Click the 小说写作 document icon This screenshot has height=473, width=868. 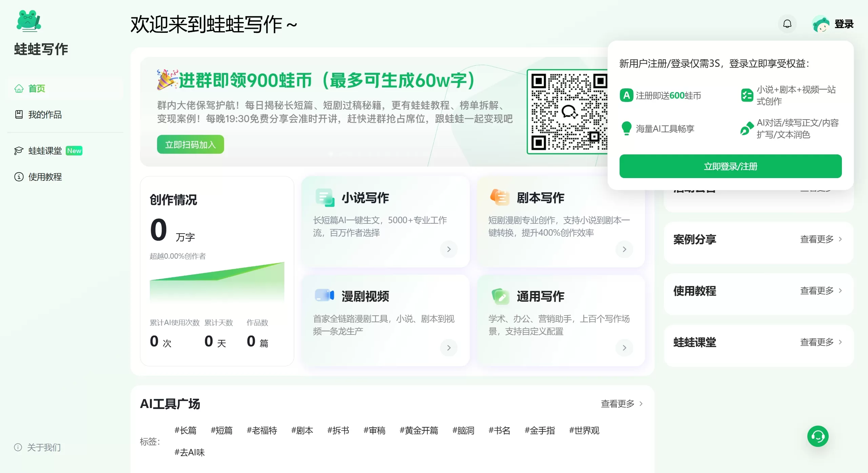325,198
